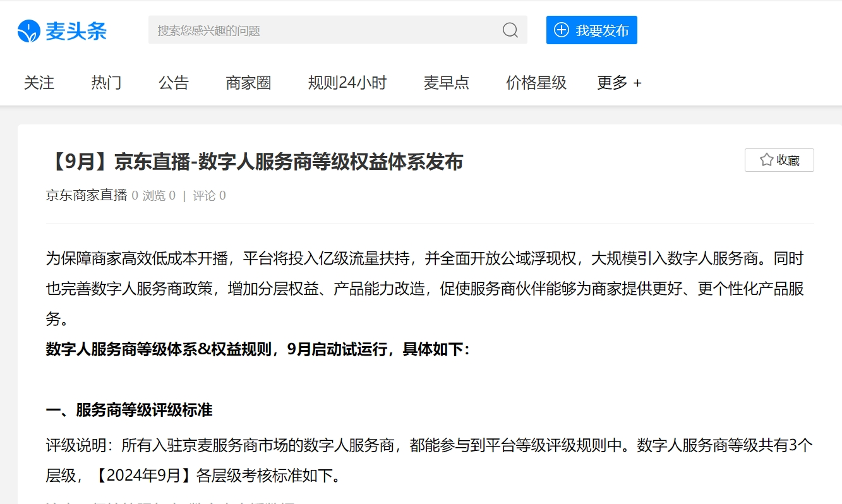Open the 价格星级 tab
The width and height of the screenshot is (842, 504).
click(536, 83)
